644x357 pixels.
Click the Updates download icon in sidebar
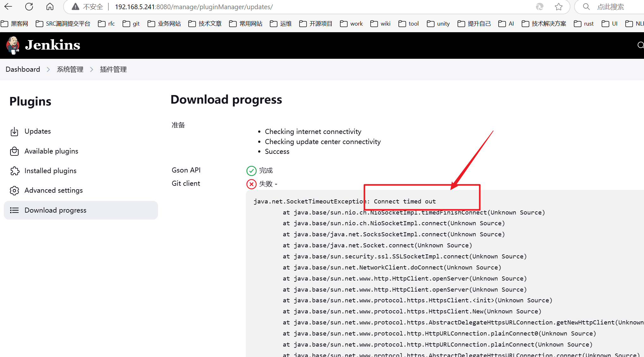pyautogui.click(x=14, y=131)
